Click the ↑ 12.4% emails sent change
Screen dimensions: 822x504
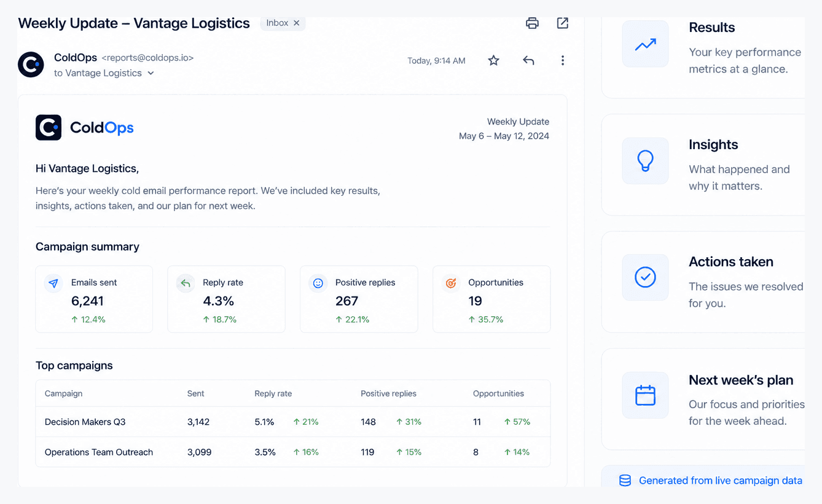88,319
